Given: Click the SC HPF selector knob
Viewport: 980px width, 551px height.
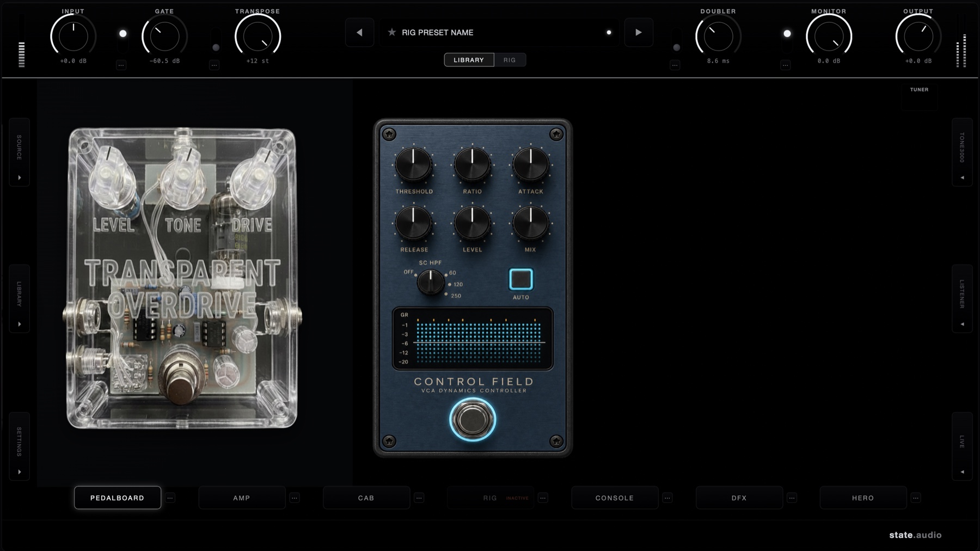Looking at the screenshot, I should coord(431,282).
